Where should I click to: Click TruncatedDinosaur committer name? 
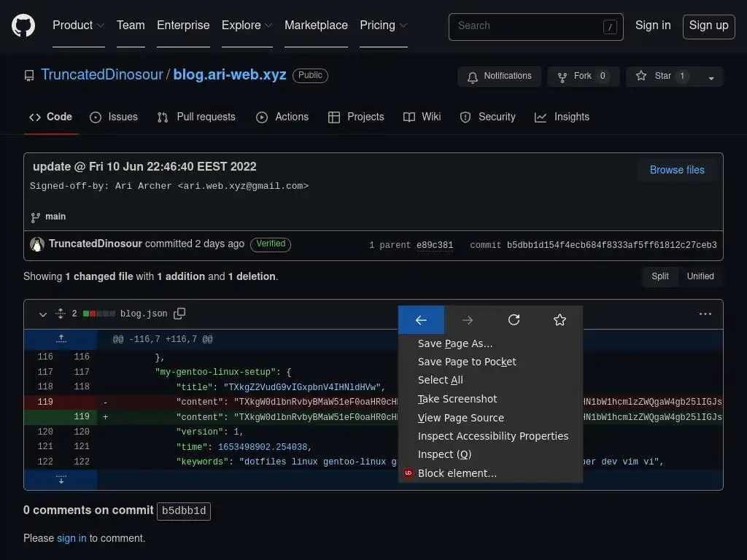click(x=96, y=244)
